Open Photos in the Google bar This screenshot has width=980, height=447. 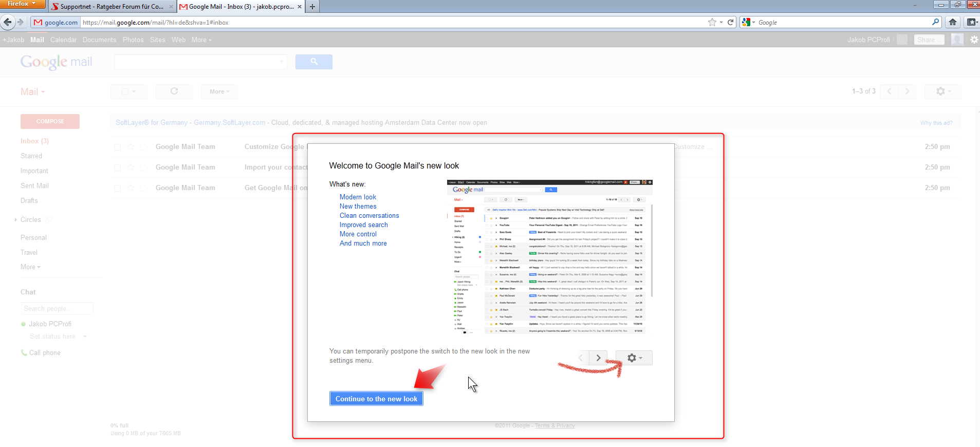133,40
